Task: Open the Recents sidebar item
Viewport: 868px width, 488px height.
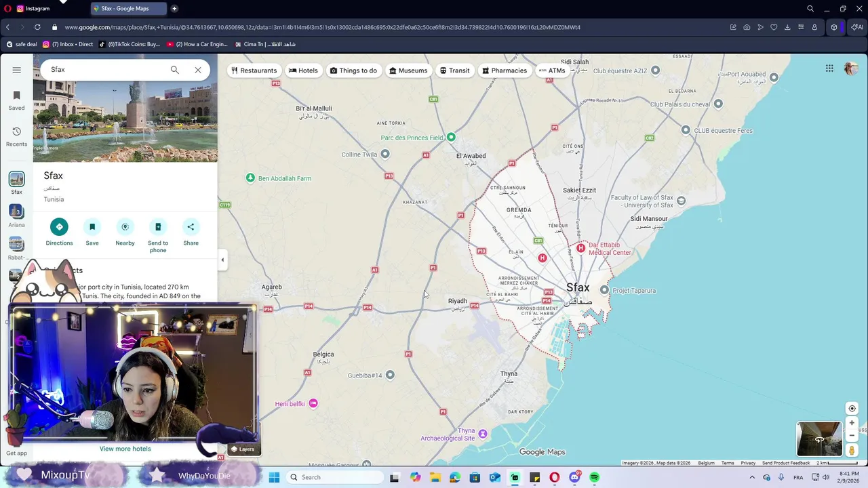Action: pos(17,136)
